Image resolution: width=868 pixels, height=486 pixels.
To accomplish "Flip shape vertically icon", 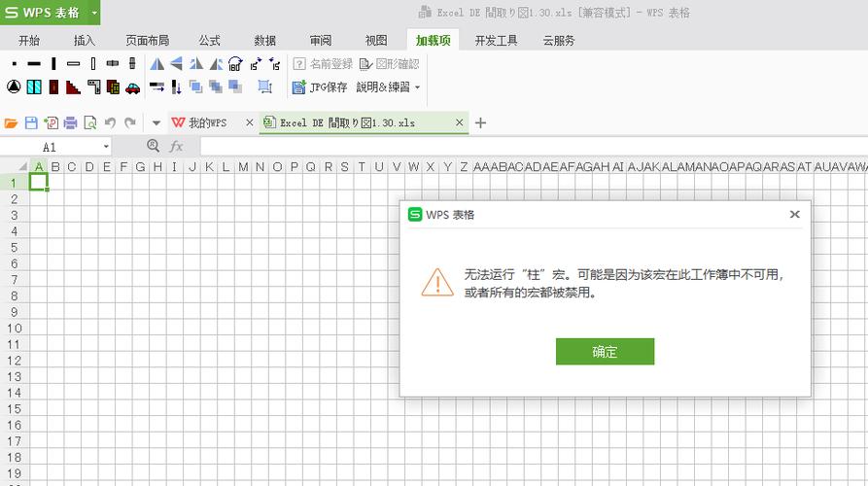I will click(x=177, y=64).
